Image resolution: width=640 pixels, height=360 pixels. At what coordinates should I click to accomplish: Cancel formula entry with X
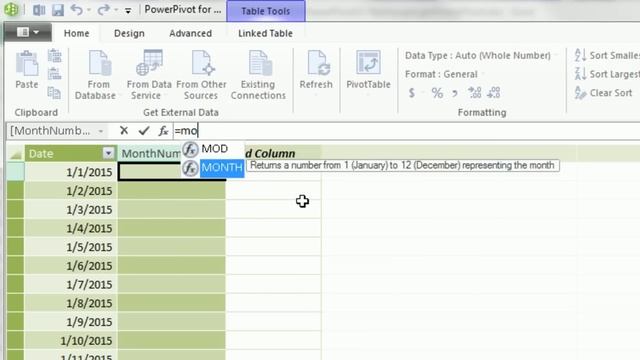[124, 131]
